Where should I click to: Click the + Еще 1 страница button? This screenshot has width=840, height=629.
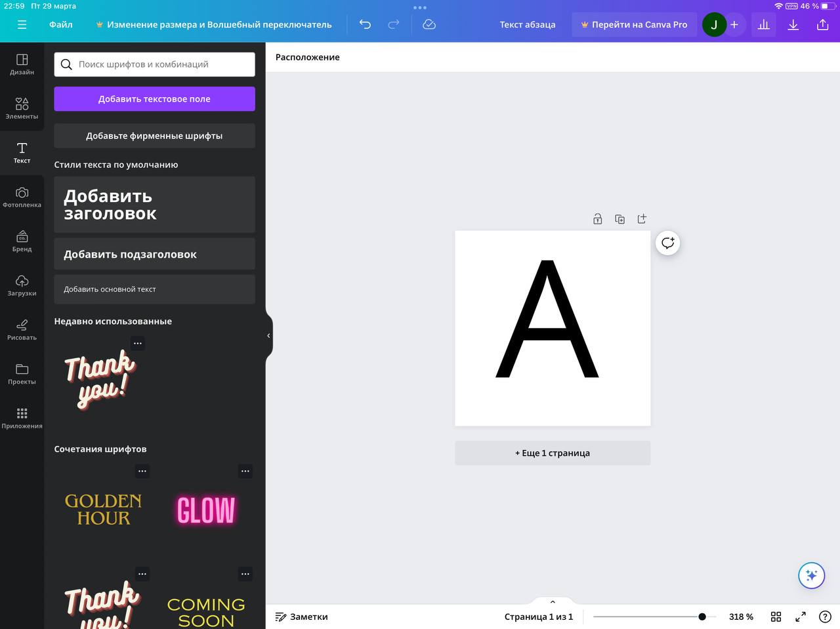(x=553, y=453)
